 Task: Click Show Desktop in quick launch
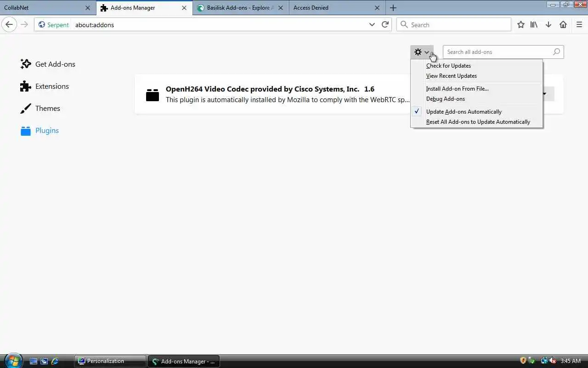pyautogui.click(x=34, y=361)
